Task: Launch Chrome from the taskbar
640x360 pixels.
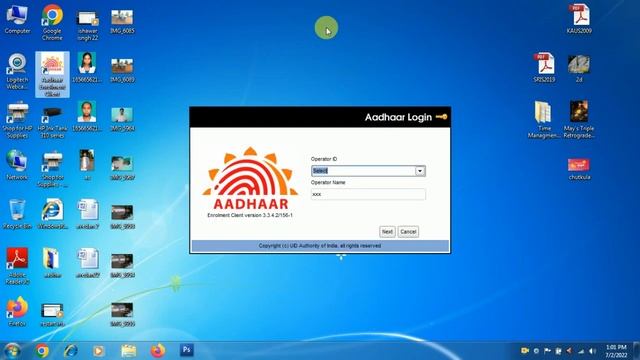Action: (x=42, y=351)
